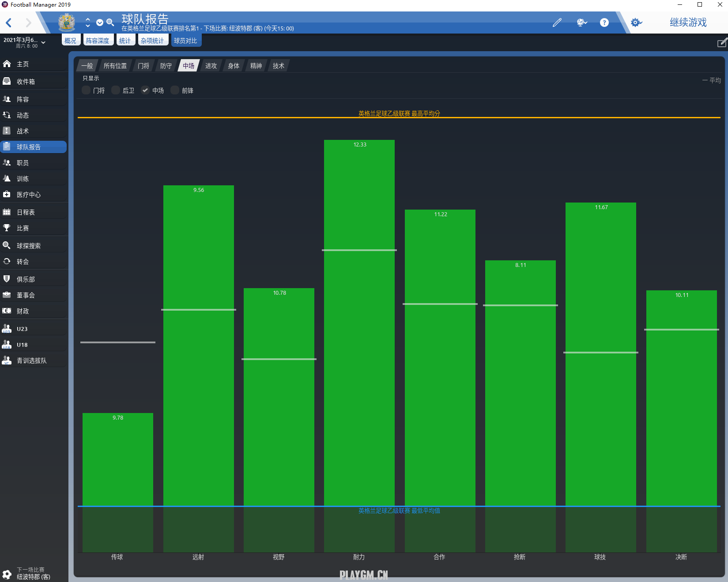728x582 pixels.
Task: Open 球探搜索 scouting in sidebar
Action: tap(34, 246)
